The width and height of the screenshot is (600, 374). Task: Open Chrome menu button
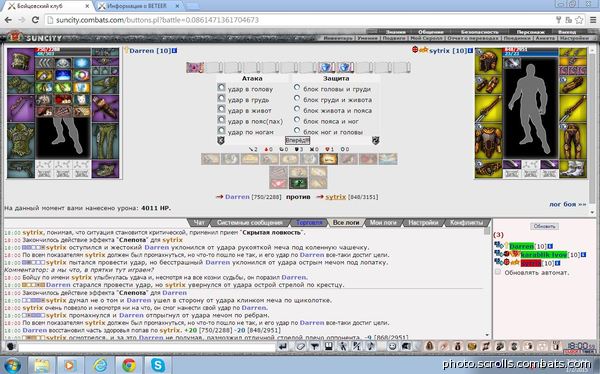[x=593, y=20]
